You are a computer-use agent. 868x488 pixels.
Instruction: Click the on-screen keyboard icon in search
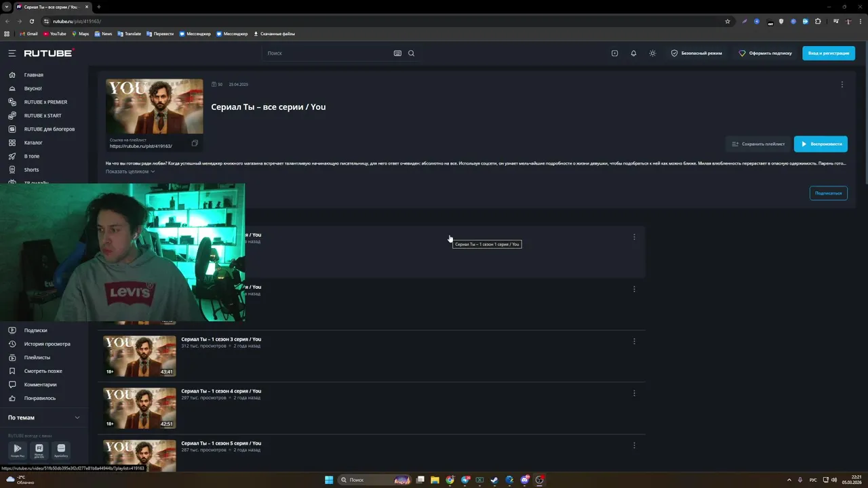click(x=397, y=53)
